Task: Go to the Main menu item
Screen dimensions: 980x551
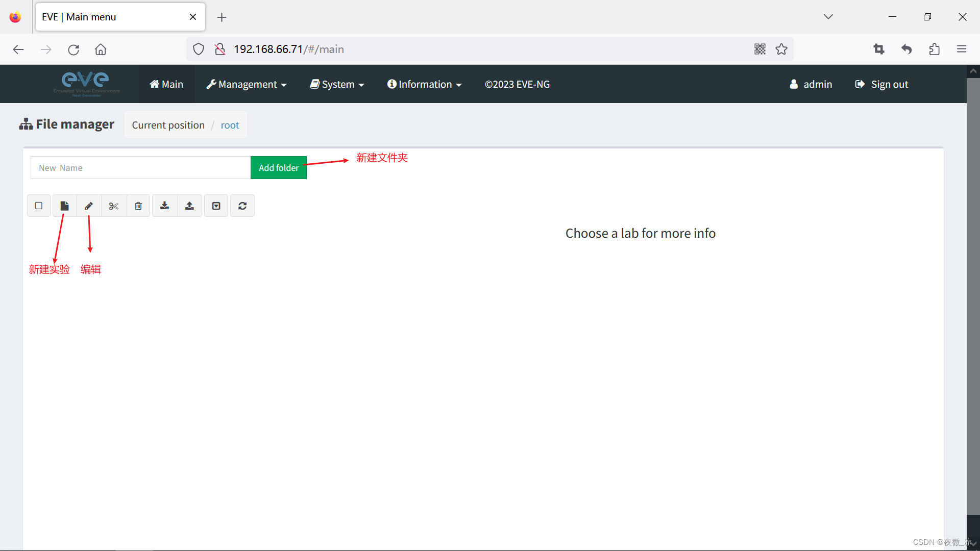Action: 166,84
